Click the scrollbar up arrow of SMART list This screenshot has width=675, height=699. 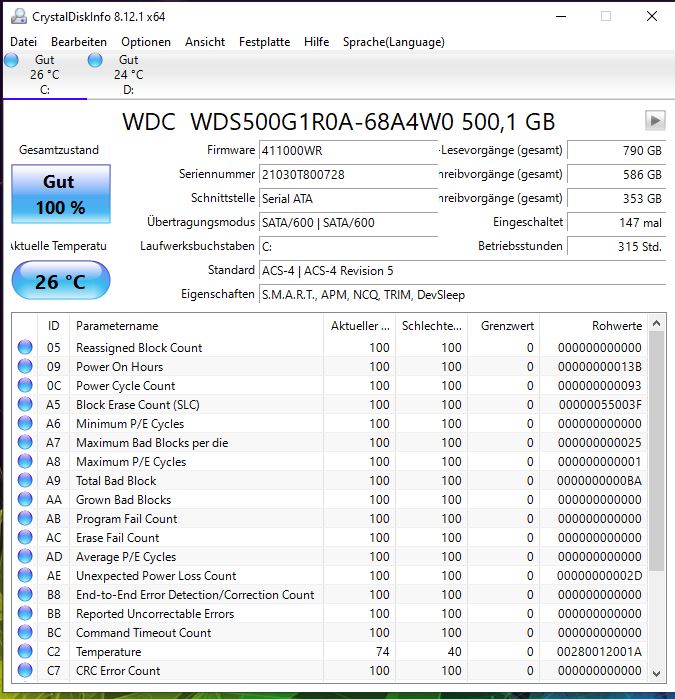(656, 323)
